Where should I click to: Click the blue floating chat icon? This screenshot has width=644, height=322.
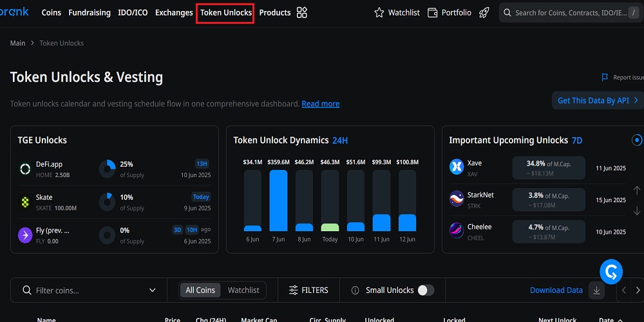pos(611,272)
